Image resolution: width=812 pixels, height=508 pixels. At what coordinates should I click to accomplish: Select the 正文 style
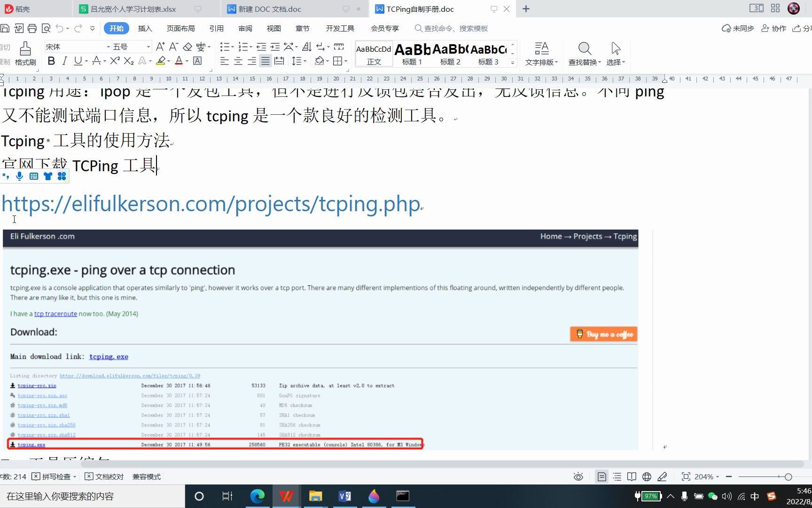pos(374,54)
